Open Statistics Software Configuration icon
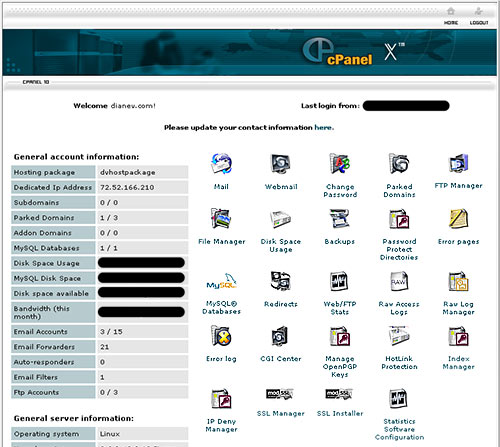 (399, 399)
